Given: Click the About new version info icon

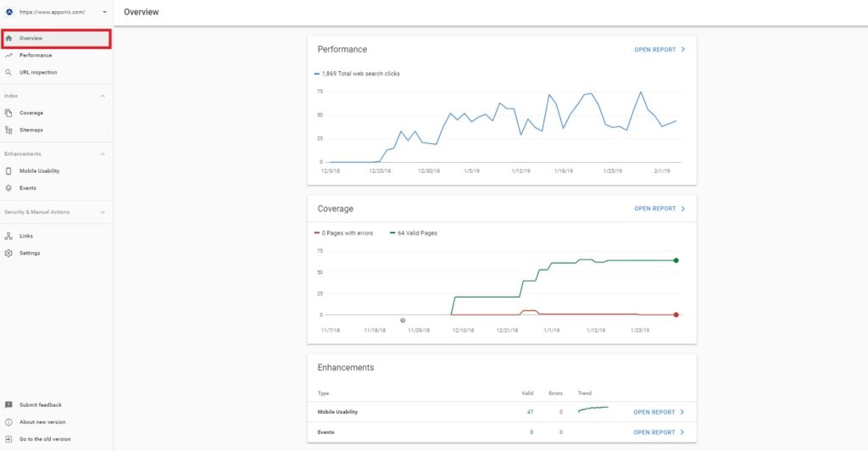Looking at the screenshot, I should click(8, 422).
